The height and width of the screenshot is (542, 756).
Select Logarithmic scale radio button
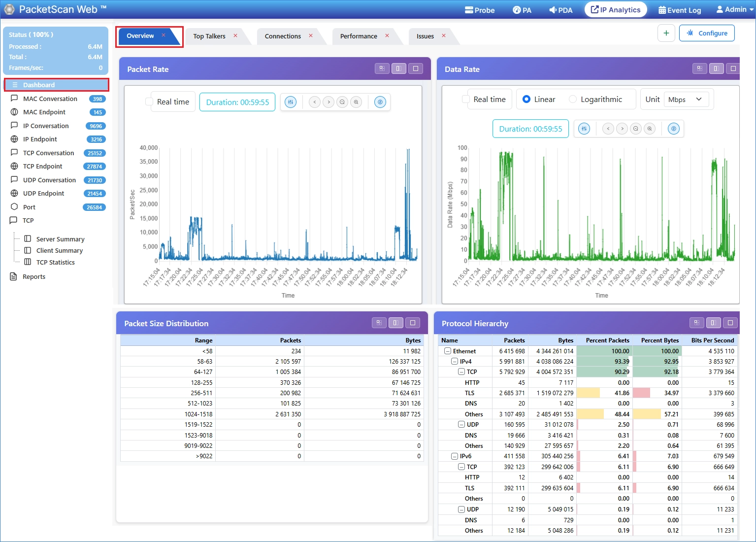573,99
